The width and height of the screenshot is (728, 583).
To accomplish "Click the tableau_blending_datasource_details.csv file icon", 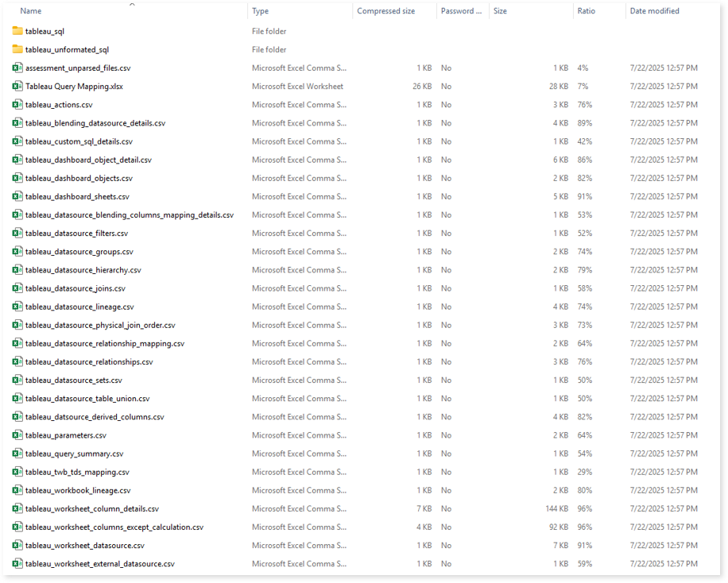I will [17, 123].
